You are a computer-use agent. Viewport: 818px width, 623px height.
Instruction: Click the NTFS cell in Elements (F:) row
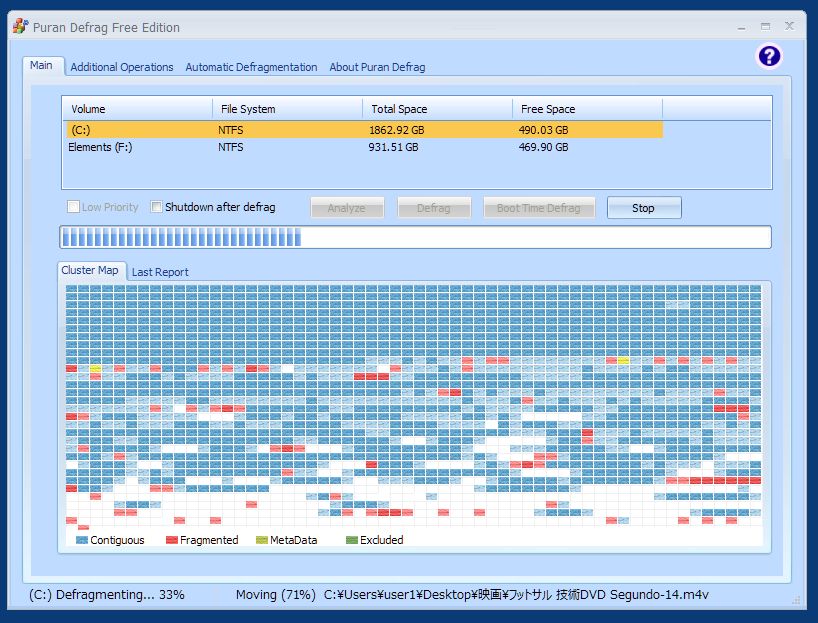231,147
